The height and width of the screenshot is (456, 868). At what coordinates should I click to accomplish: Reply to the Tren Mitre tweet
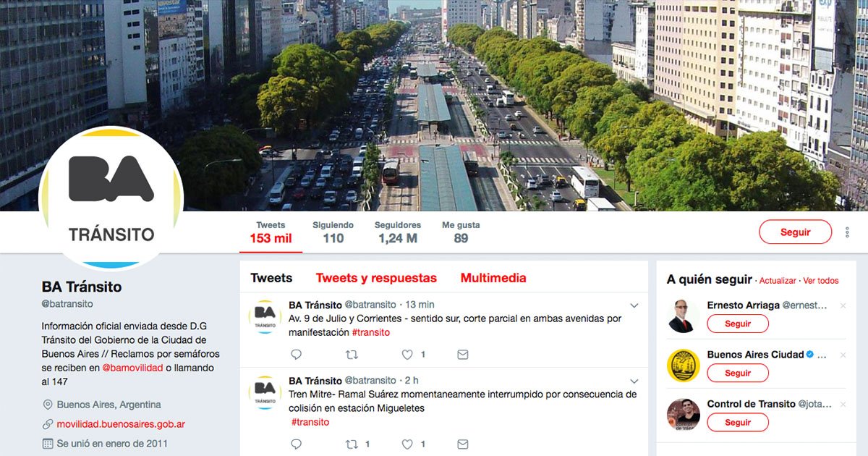click(x=296, y=444)
